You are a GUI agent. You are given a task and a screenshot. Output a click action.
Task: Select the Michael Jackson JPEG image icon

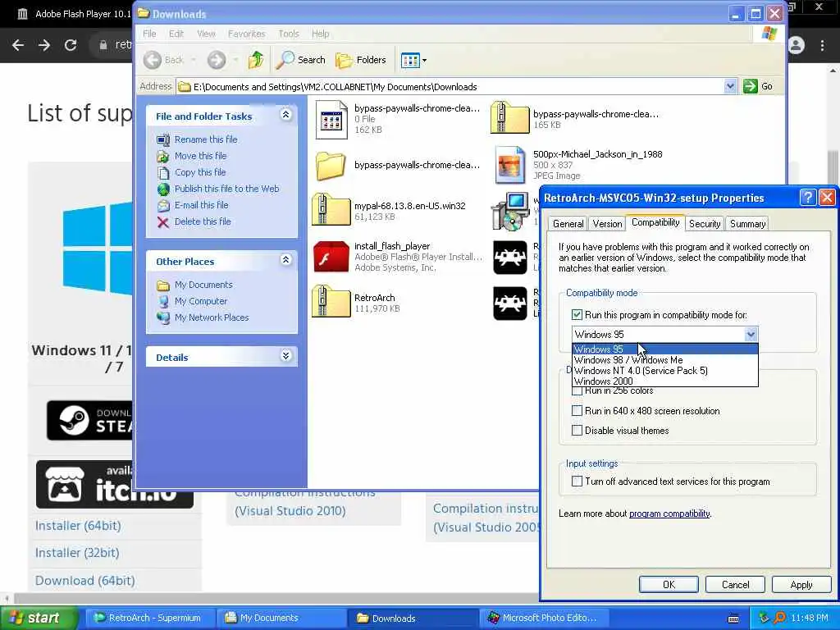pyautogui.click(x=509, y=165)
